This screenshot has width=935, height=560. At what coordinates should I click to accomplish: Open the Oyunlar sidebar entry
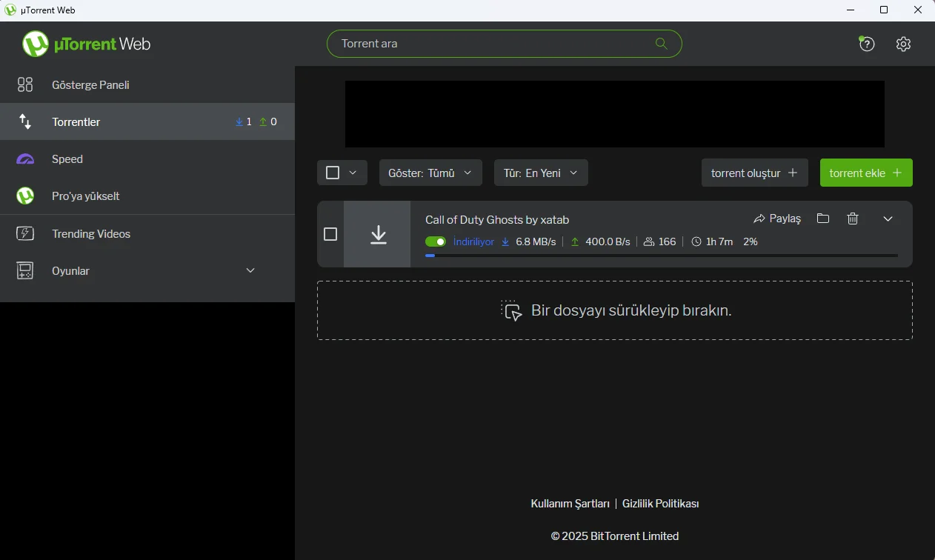point(147,271)
